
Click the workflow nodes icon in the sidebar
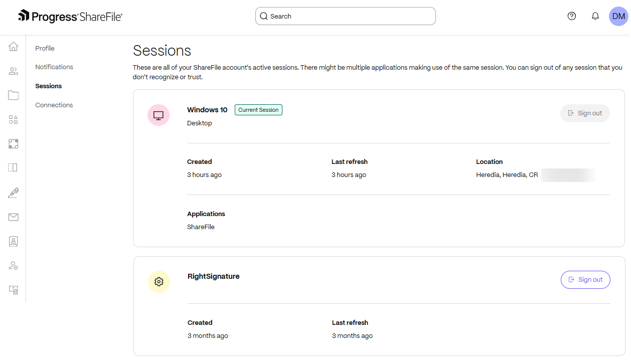tap(14, 144)
